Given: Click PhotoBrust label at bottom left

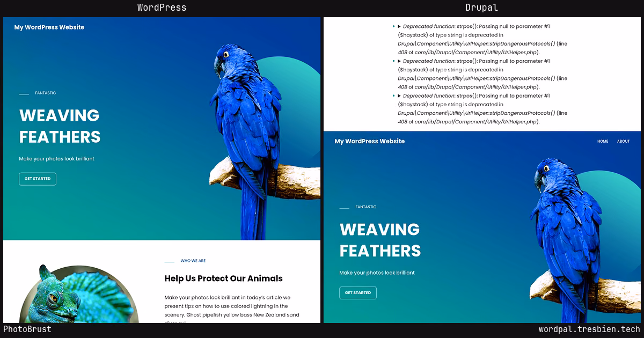Looking at the screenshot, I should tap(27, 329).
